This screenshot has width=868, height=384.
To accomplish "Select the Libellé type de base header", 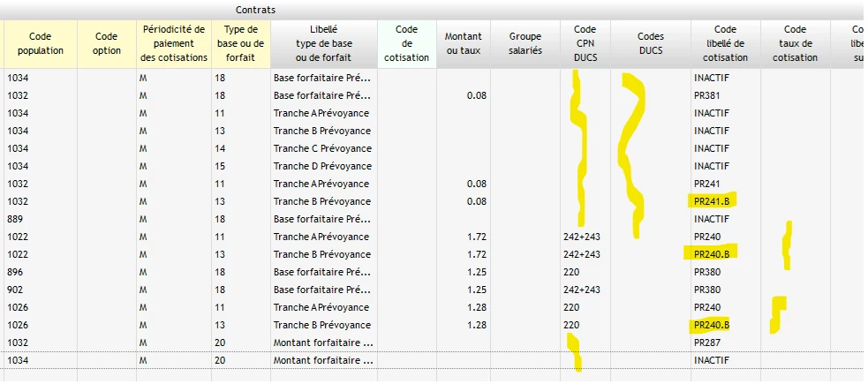I will coord(324,44).
